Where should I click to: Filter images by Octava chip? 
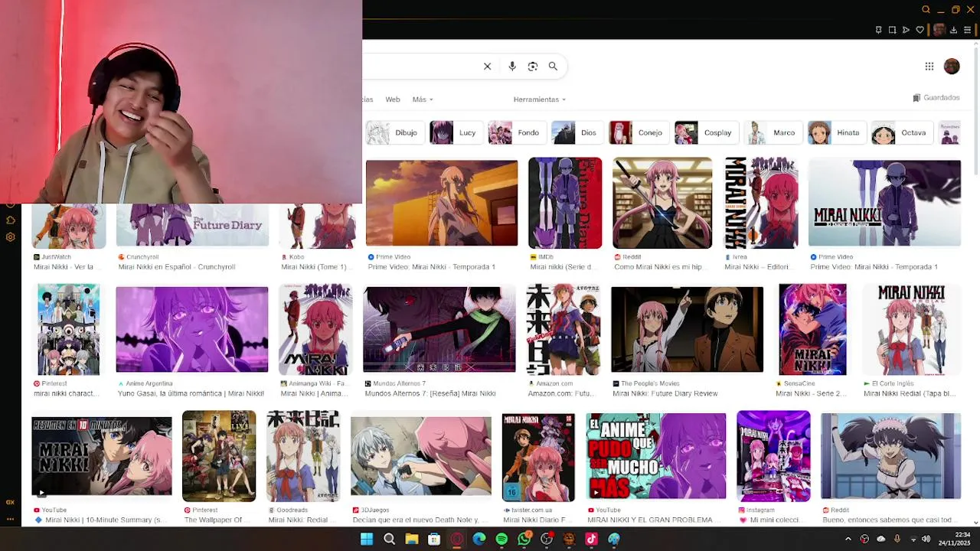[x=901, y=132]
